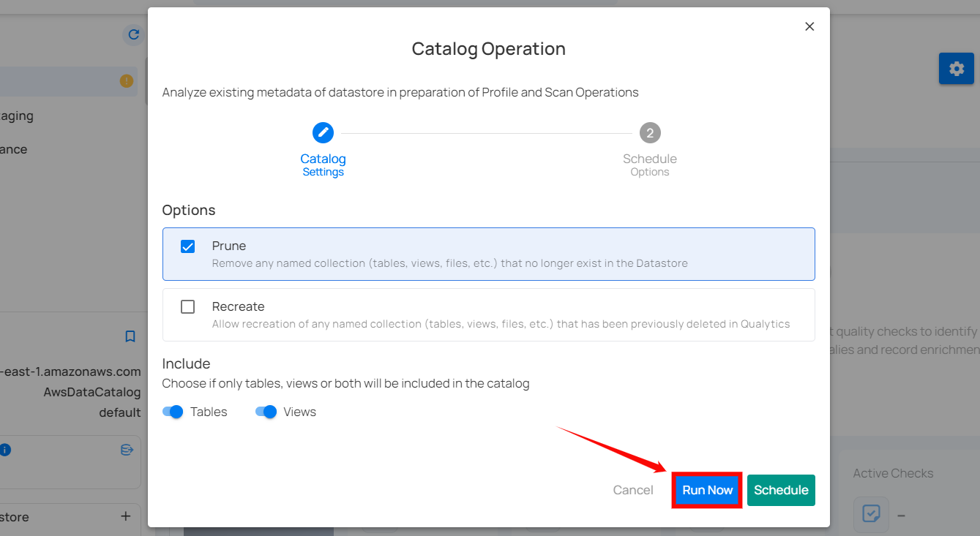Click the Active Checks icon
The image size is (980, 536).
click(x=871, y=515)
